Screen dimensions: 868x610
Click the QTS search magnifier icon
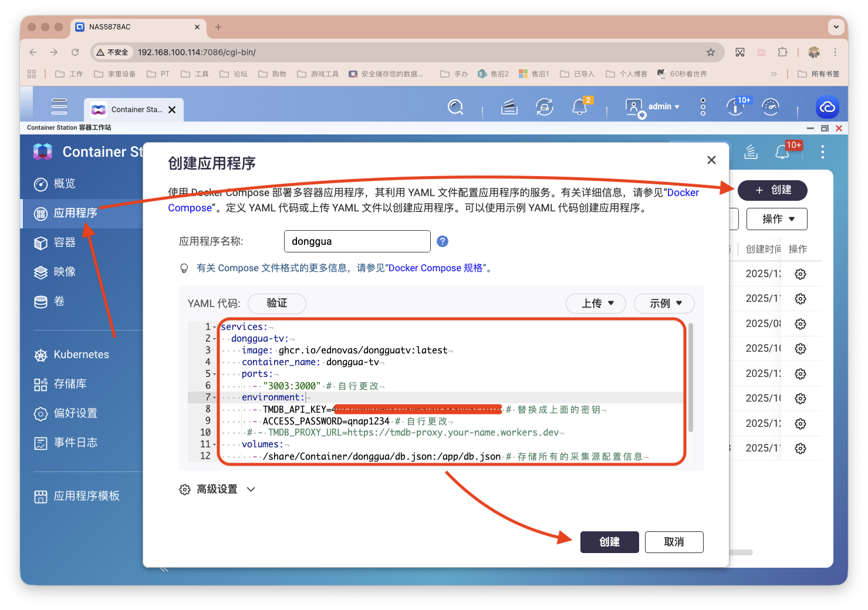455,107
